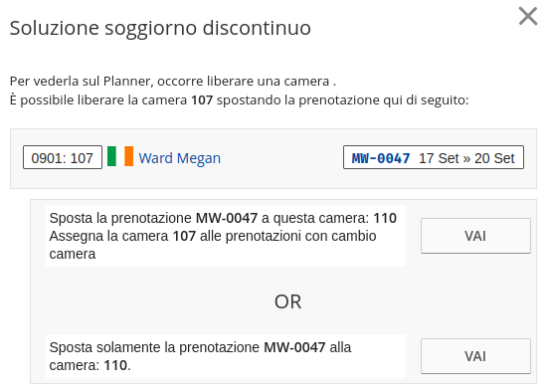The height and width of the screenshot is (392, 549).
Task: Click 'Per vederla sul Planner' instruction line
Action: (173, 82)
